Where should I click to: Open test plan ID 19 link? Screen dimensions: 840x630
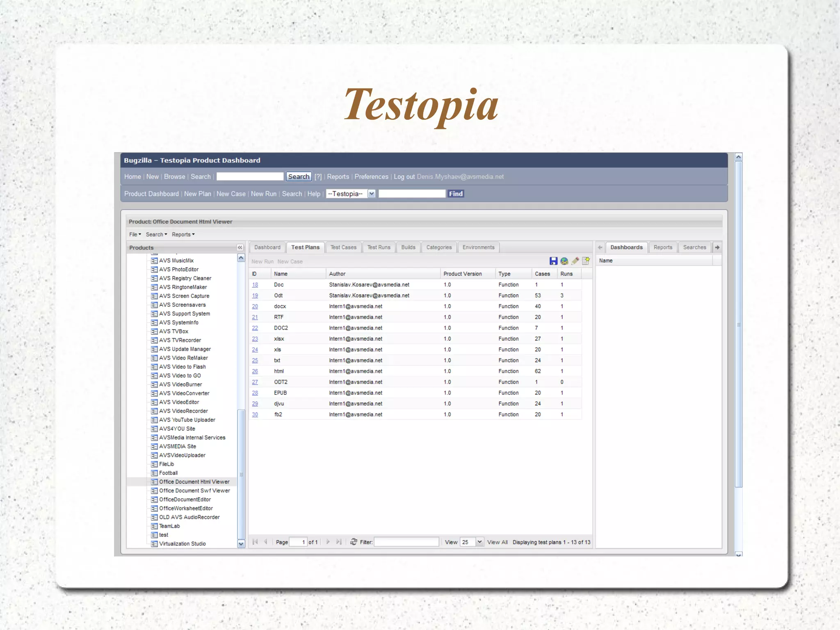coord(255,296)
